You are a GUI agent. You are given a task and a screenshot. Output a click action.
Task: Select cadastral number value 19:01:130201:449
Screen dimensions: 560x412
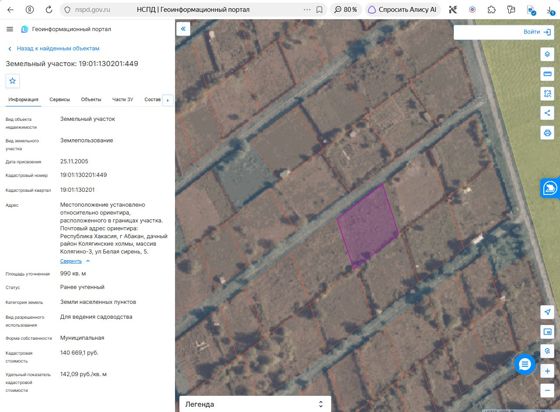tap(84, 175)
